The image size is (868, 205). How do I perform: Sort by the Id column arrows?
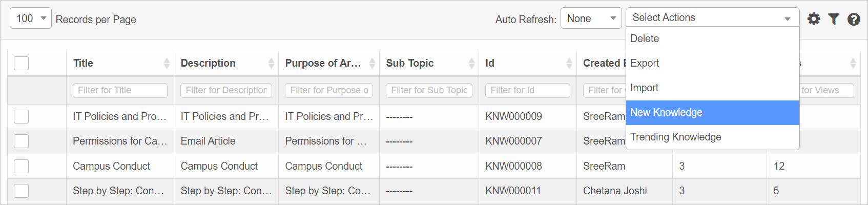point(569,63)
